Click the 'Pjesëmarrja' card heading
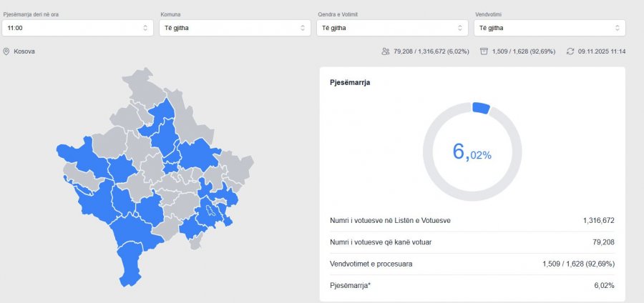Viewport: 644px width, 303px height. click(350, 83)
